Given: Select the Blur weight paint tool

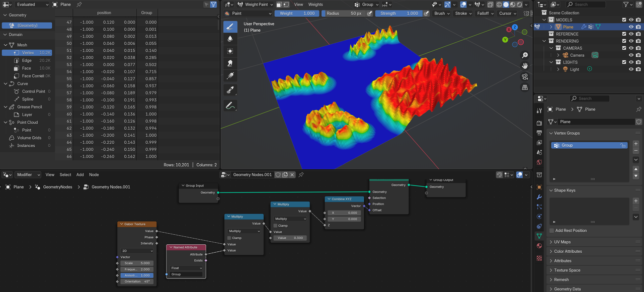Looking at the screenshot, I should tap(230, 39).
